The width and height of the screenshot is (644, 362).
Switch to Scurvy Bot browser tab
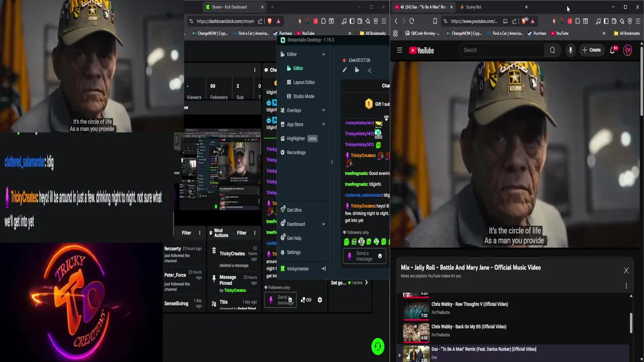(x=473, y=7)
